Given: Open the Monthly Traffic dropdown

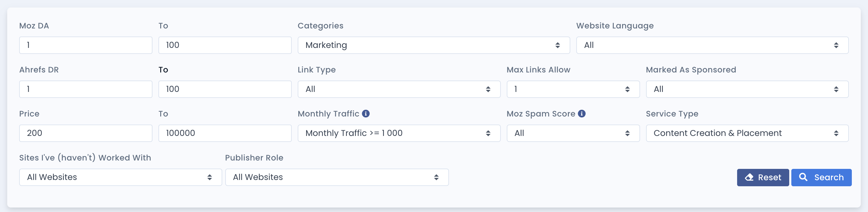Looking at the screenshot, I should (399, 133).
